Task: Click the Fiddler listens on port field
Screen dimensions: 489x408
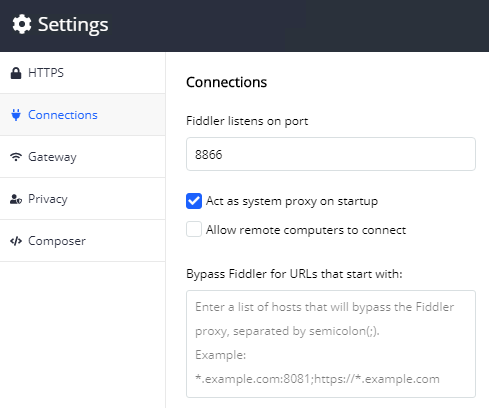Action: [x=331, y=154]
